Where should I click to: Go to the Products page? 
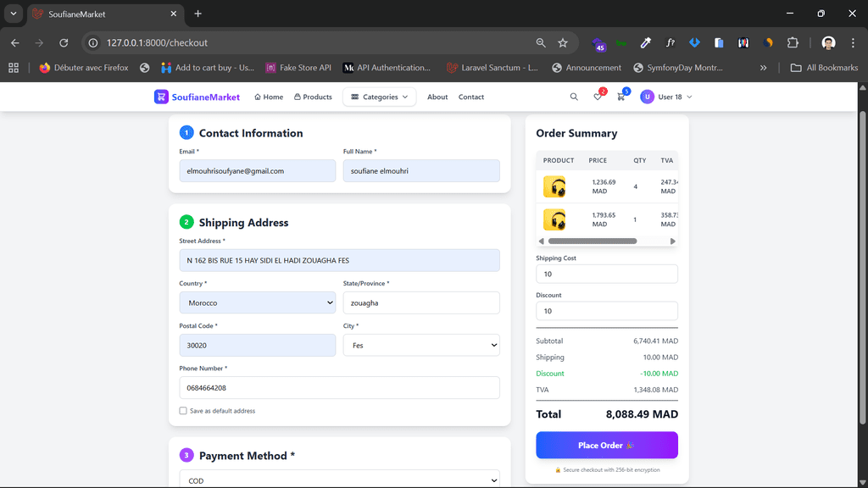pyautogui.click(x=313, y=97)
